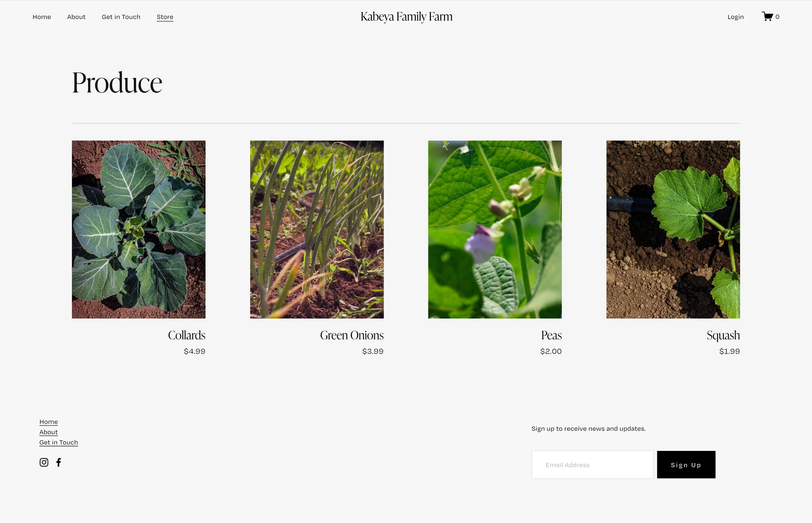The width and height of the screenshot is (812, 523).
Task: Open the Green Onions product title
Action: tap(352, 335)
